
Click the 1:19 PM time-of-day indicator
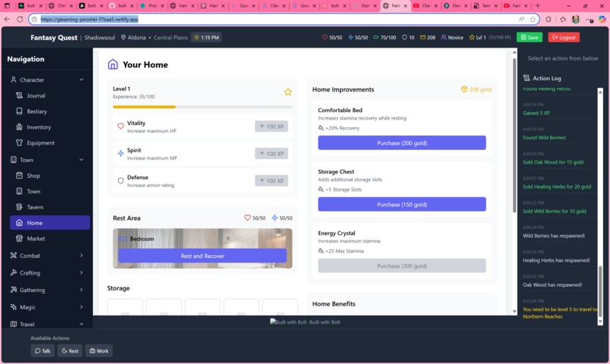coord(206,37)
